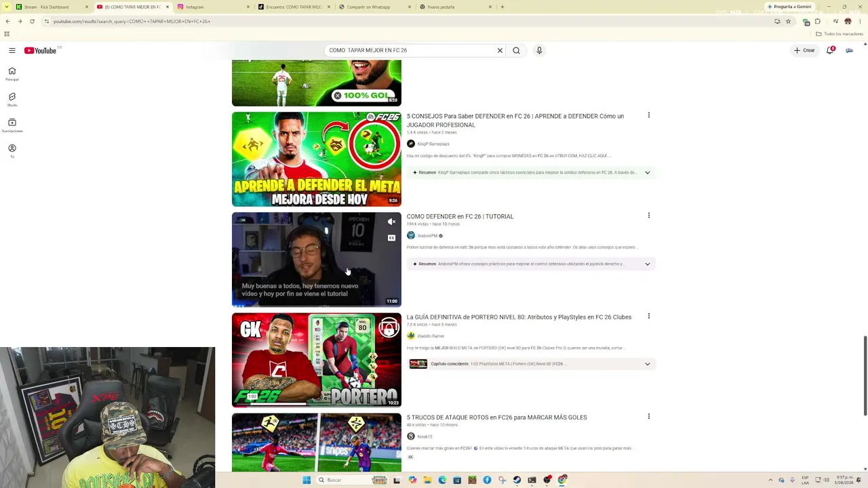Open the 100% GOL video thumbnail
868x488 pixels.
point(317,83)
